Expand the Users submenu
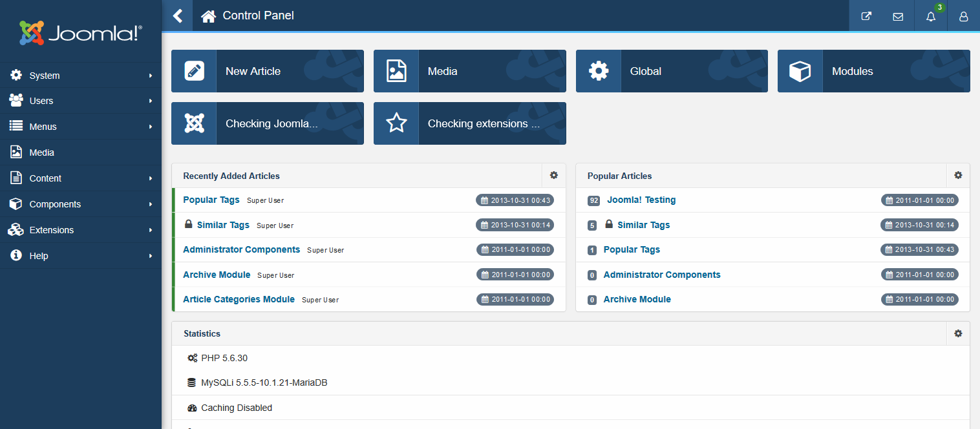The height and width of the screenshot is (429, 980). (150, 101)
